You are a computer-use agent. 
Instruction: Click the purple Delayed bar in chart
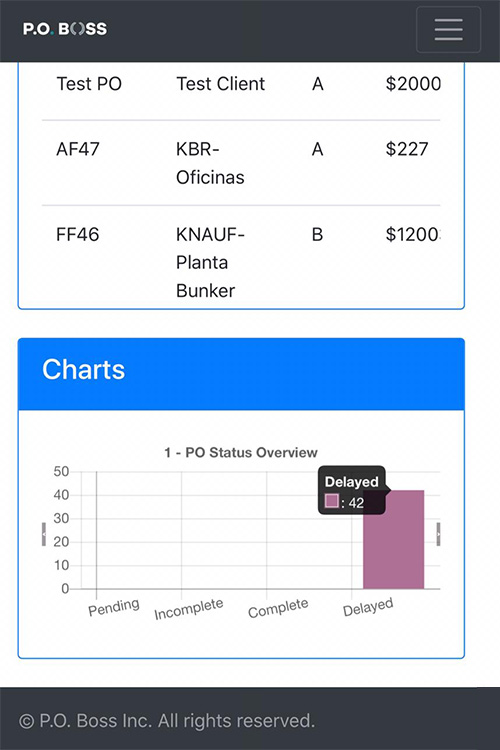pos(393,539)
